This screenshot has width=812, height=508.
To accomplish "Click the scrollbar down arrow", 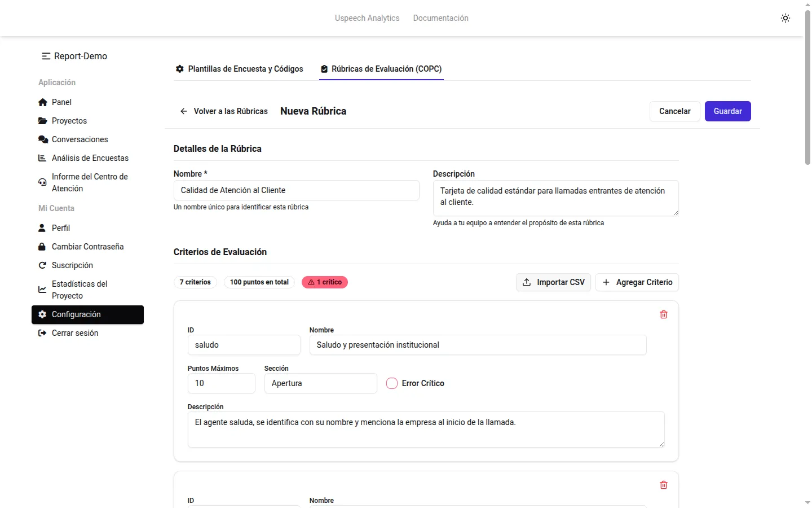I will click(807, 502).
